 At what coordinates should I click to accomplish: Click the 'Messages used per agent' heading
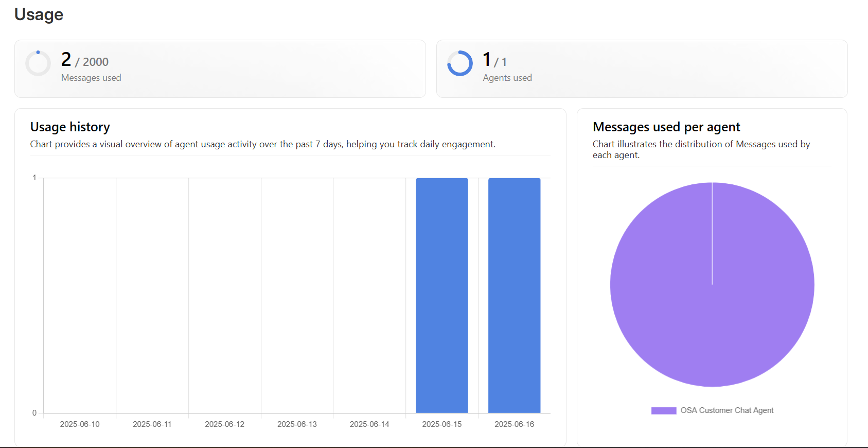[x=666, y=127]
